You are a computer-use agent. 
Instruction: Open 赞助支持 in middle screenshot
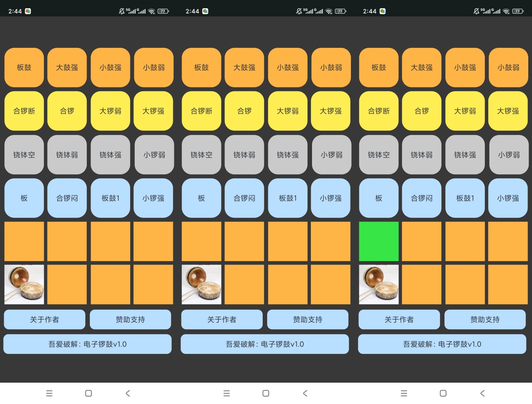coord(308,319)
